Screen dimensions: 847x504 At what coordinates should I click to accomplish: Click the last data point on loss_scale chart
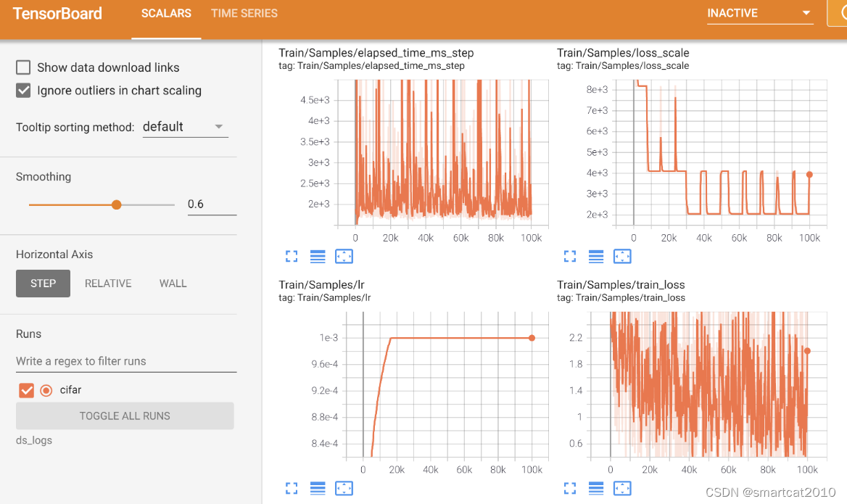pos(809,175)
